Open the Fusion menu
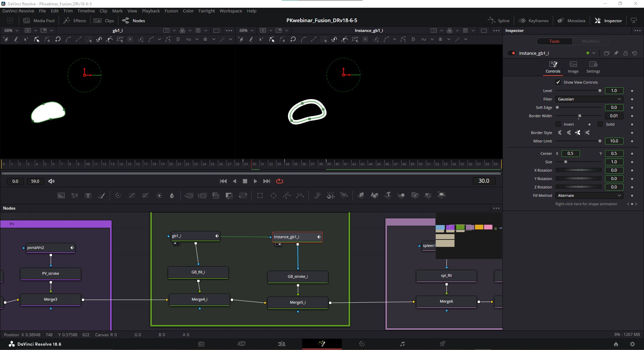This screenshot has width=644, height=350. (171, 11)
